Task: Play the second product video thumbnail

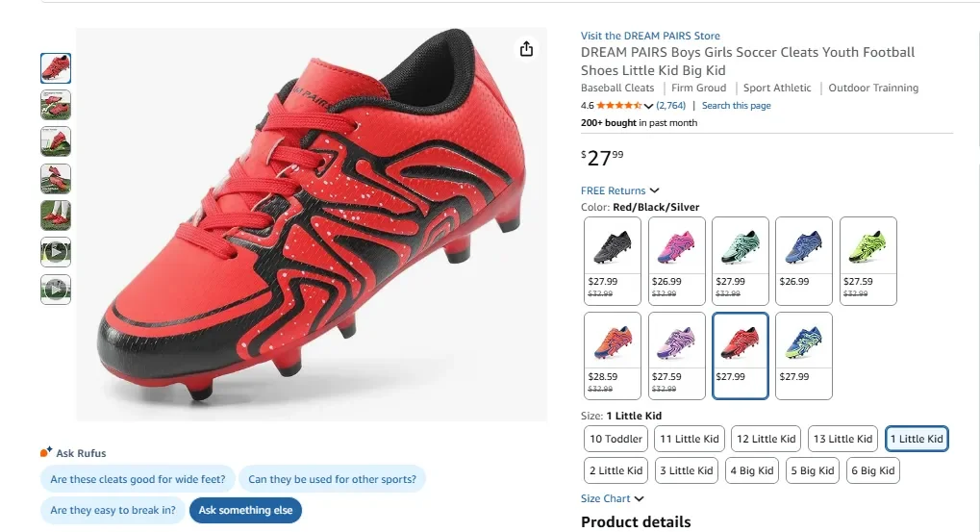Action: click(56, 289)
